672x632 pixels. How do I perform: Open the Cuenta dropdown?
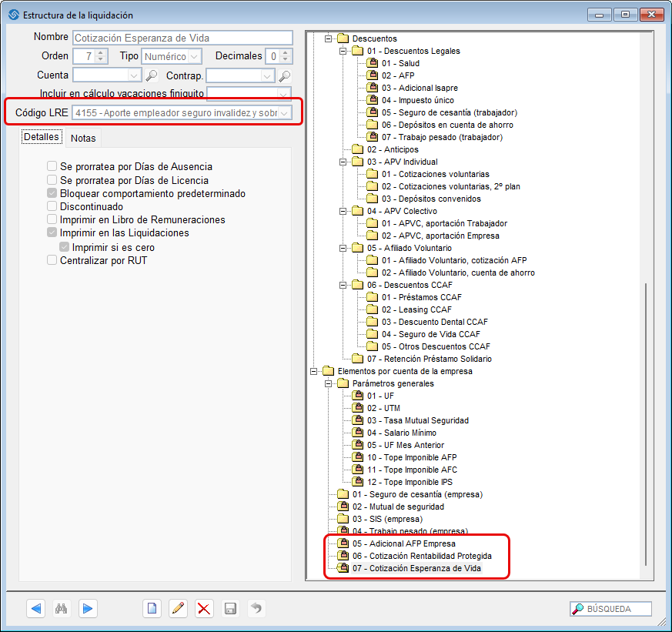pos(134,76)
